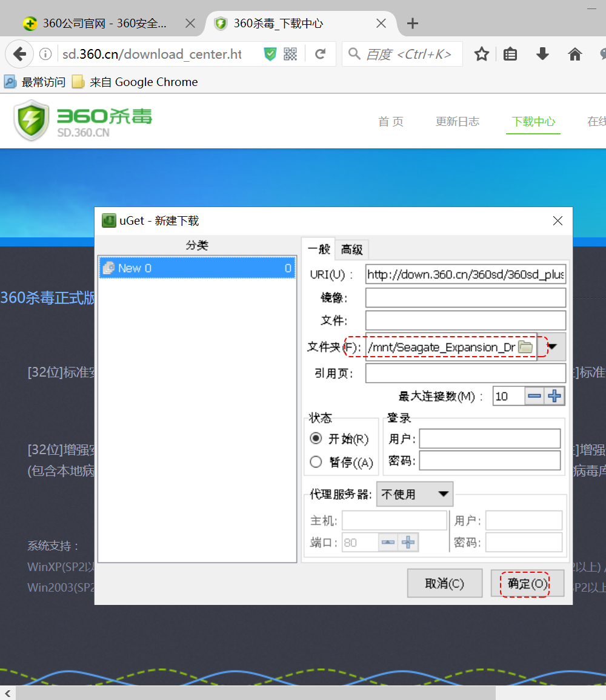Screen dimensions: 606x700
Task: Switch to the 高级 tab
Action: 351,249
